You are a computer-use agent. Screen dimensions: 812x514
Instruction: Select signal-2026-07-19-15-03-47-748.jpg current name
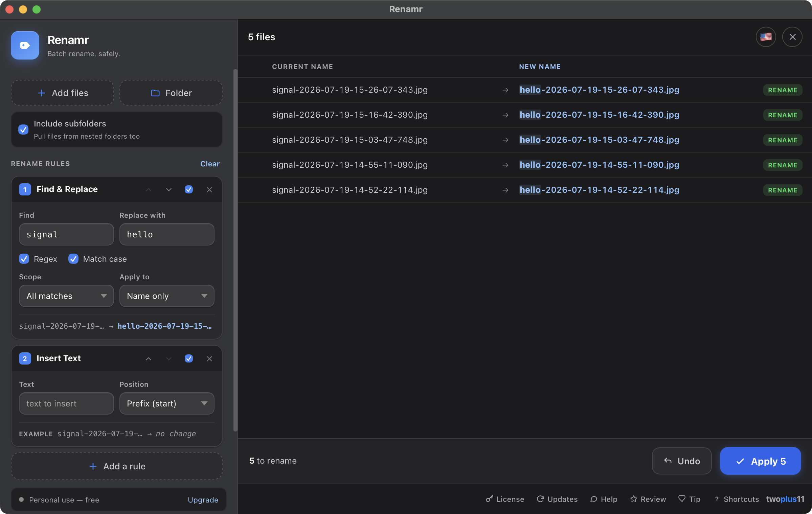pyautogui.click(x=350, y=140)
